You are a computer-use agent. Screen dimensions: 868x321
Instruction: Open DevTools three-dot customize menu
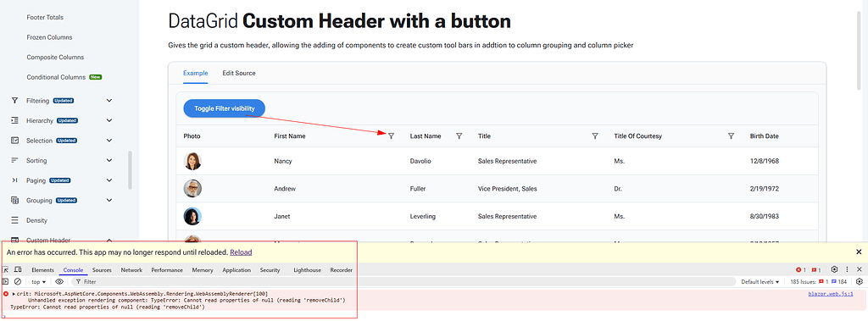click(x=847, y=269)
